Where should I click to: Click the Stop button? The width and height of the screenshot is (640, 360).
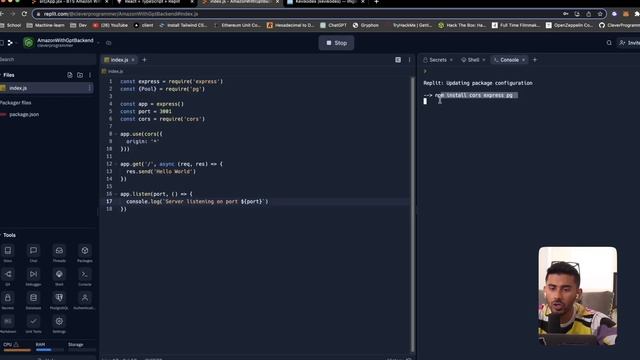coord(336,43)
